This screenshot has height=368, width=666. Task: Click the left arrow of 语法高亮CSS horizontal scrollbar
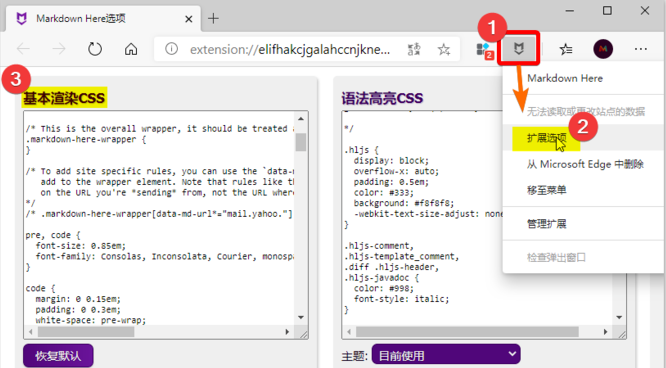(349, 332)
